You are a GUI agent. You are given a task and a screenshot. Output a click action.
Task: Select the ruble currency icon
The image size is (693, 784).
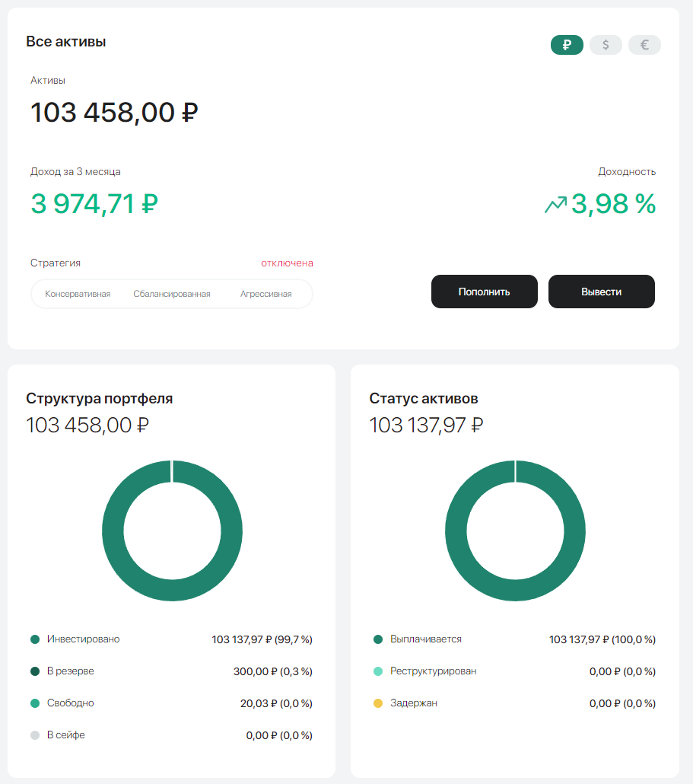[566, 45]
